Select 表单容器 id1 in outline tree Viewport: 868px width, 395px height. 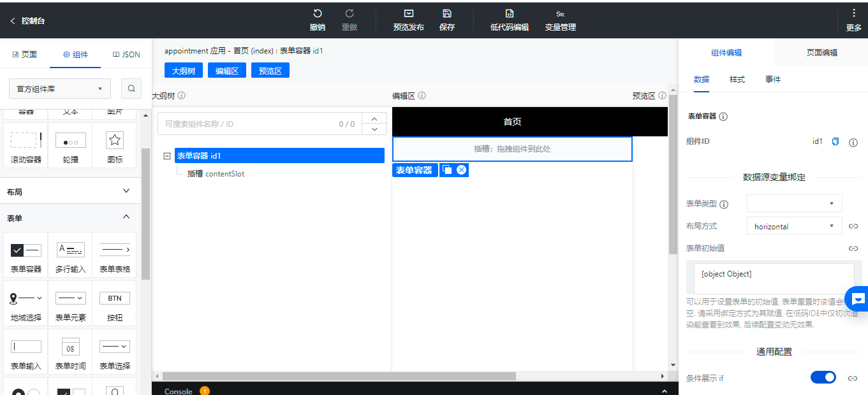click(279, 155)
